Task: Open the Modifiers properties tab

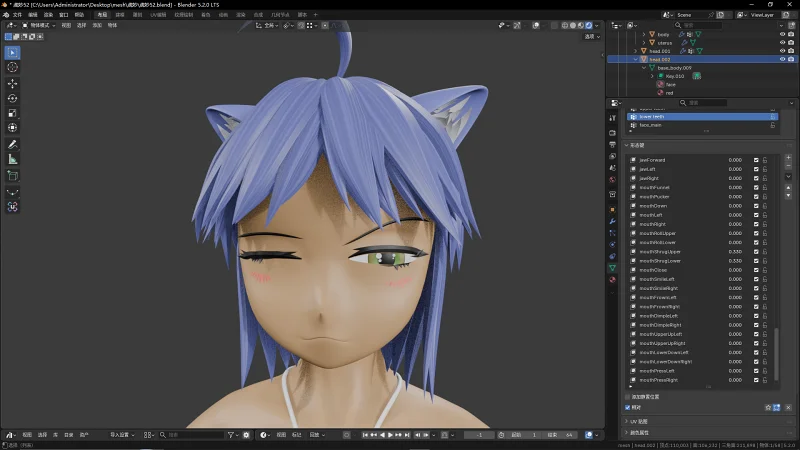Action: [x=612, y=221]
